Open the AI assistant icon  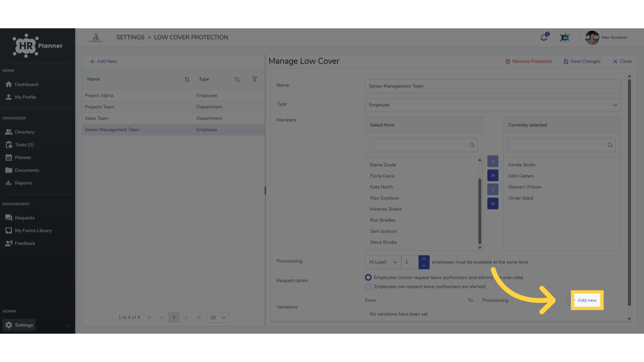[x=565, y=38]
